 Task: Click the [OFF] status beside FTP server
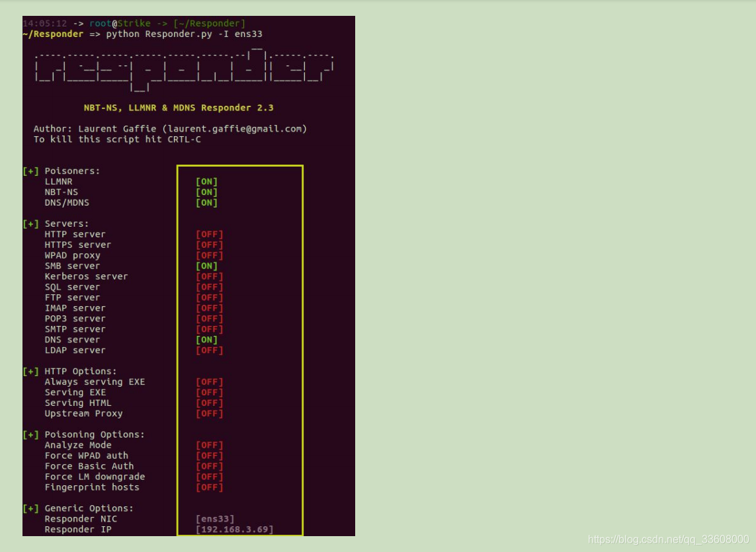click(x=209, y=298)
